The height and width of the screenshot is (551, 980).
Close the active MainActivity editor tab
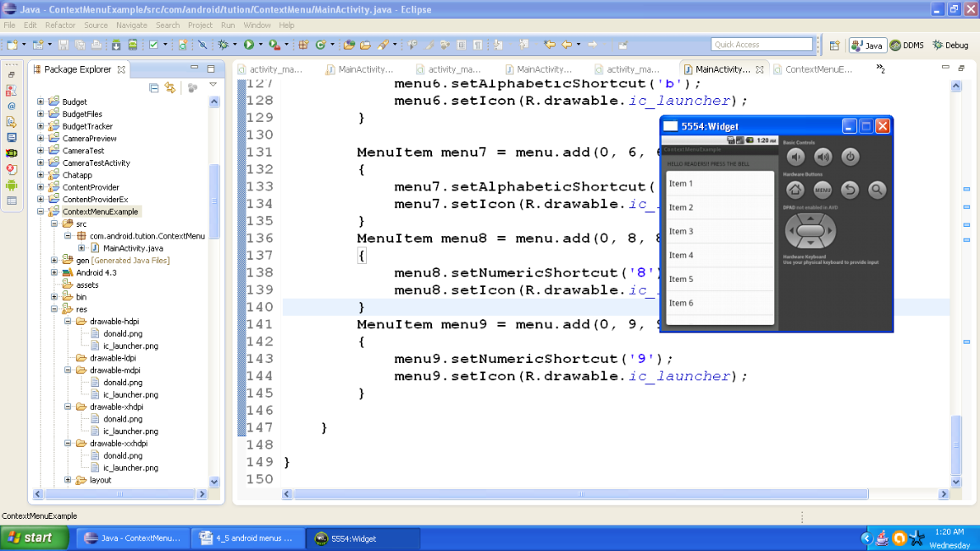pos(760,69)
